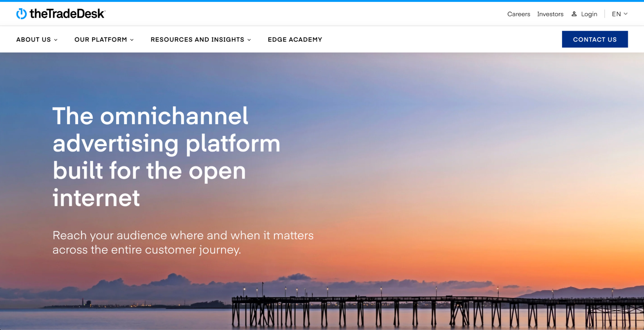The width and height of the screenshot is (644, 330).
Task: Click the chevron beside Our Platform
Action: (132, 40)
